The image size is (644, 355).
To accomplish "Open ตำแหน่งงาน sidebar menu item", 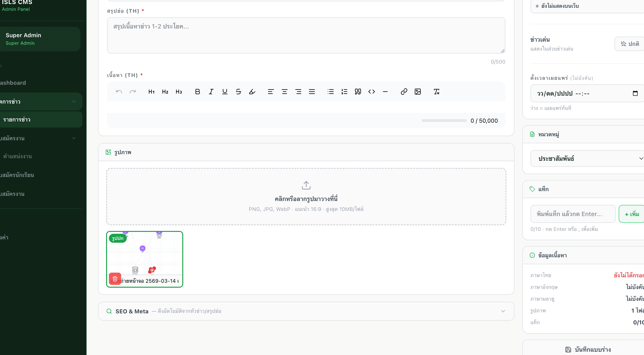I will pyautogui.click(x=17, y=156).
